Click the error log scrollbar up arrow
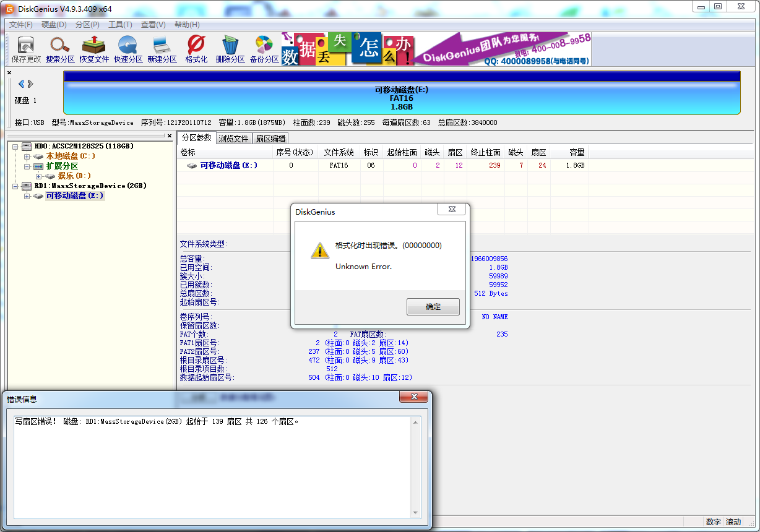The height and width of the screenshot is (532, 760). [x=416, y=423]
